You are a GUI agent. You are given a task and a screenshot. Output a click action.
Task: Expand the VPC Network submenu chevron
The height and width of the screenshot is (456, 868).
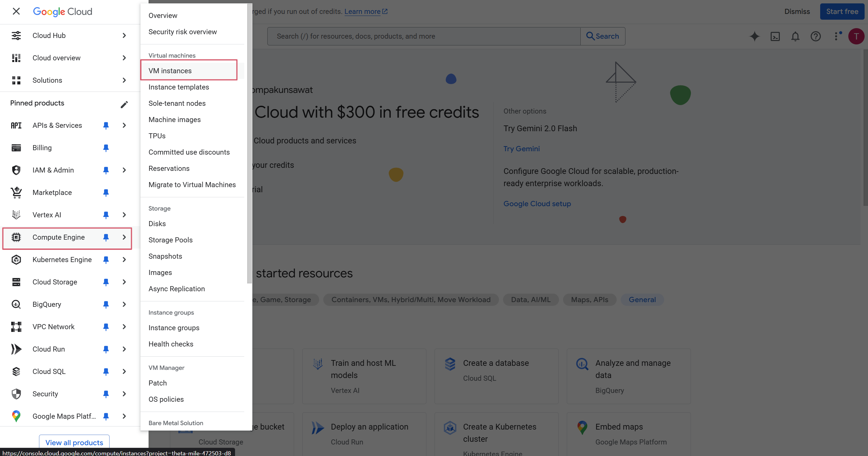(x=124, y=327)
